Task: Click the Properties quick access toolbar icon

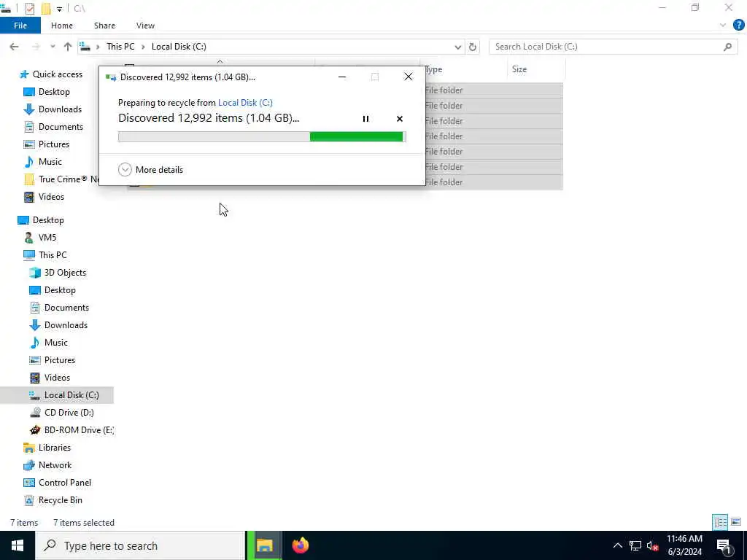Action: pos(29,8)
